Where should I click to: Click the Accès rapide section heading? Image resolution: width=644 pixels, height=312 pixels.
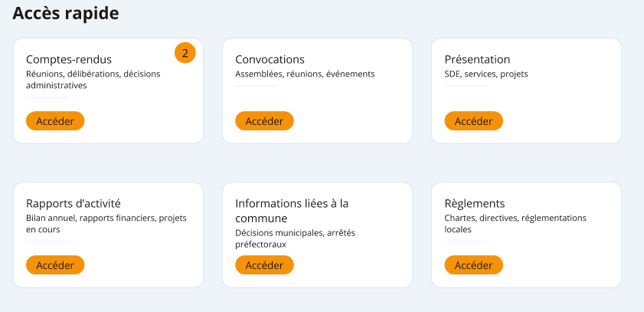65,13
